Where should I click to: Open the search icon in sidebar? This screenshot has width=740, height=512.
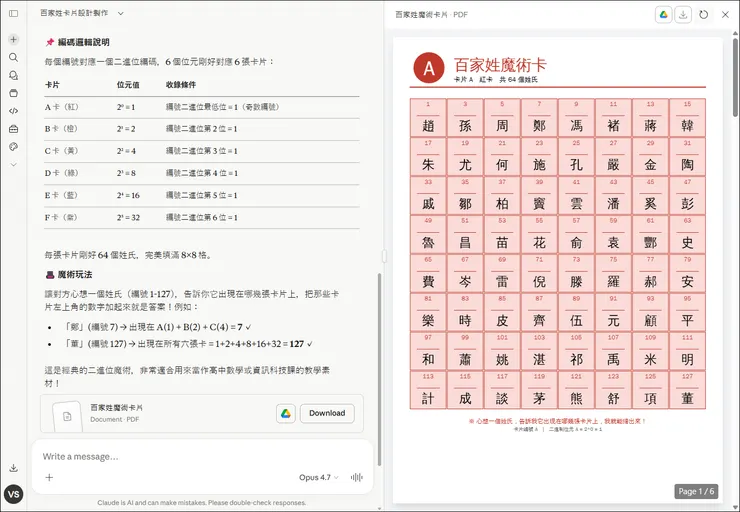click(x=14, y=57)
